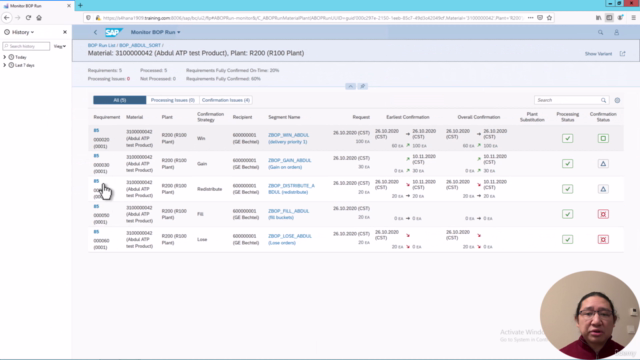Click the SAP logo

113,32
